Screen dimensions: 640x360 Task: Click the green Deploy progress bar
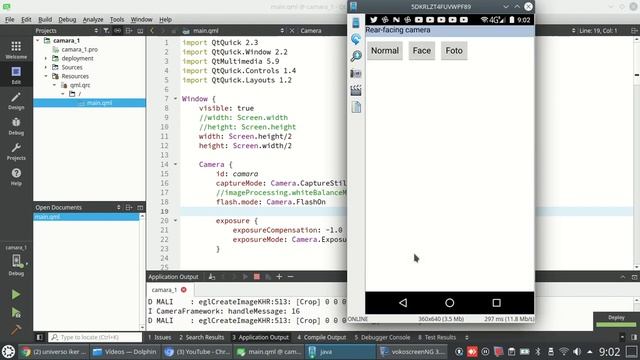[616, 325]
